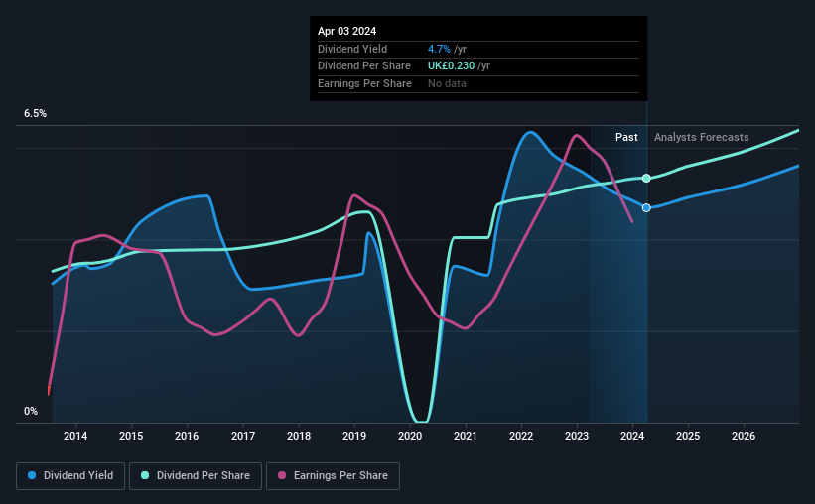Click the 2026 x-axis label
The image size is (815, 504).
744,436
